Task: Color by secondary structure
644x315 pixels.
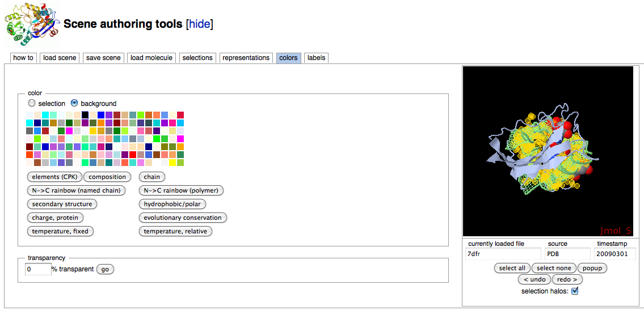Action: point(62,204)
